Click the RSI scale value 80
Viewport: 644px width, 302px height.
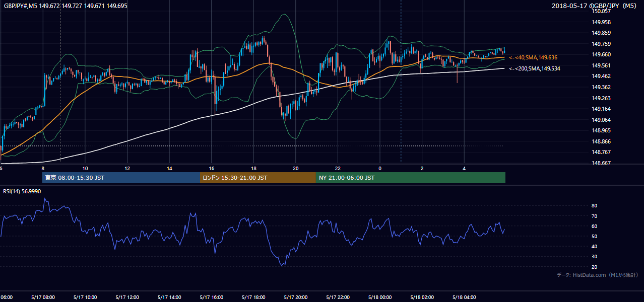tap(595, 206)
